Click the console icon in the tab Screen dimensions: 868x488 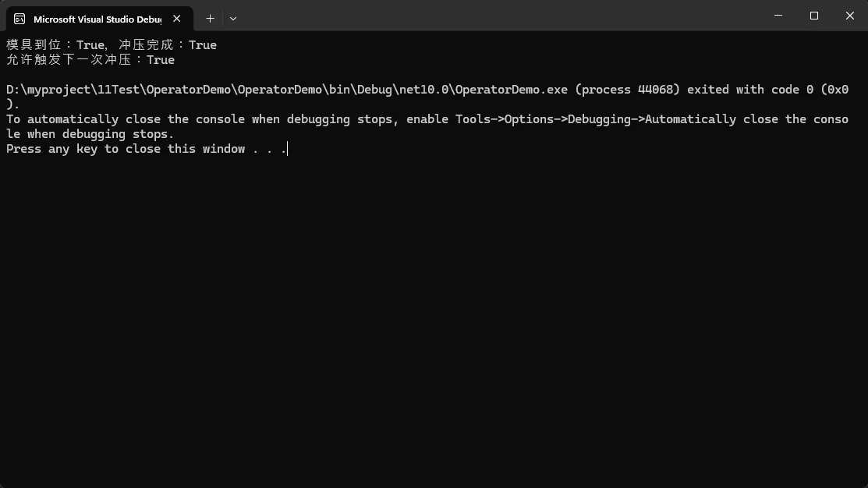pos(19,19)
